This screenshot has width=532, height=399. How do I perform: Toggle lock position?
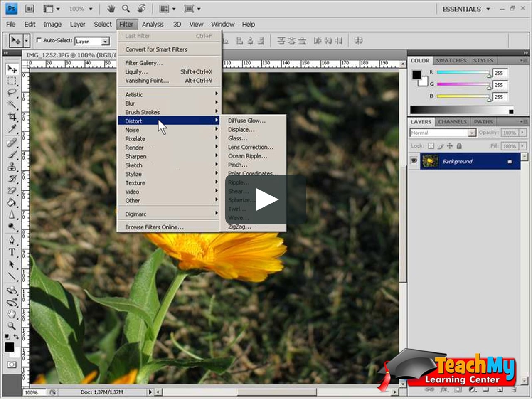coord(450,146)
